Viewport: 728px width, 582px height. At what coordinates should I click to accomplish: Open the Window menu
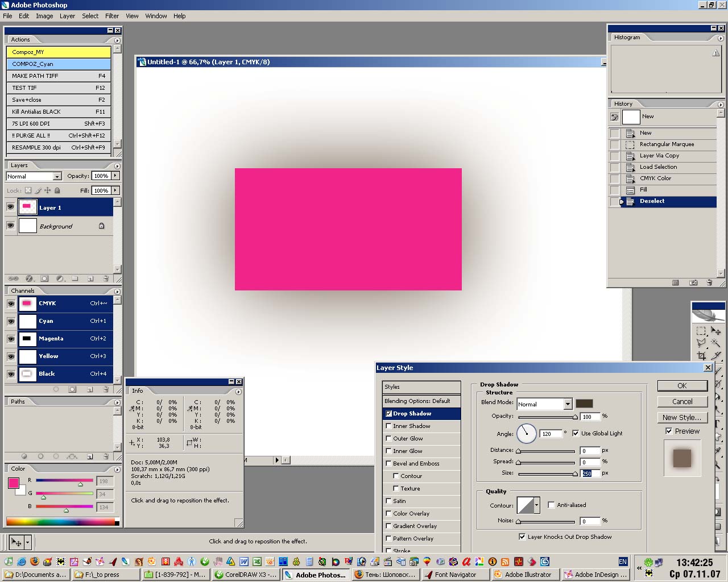pyautogui.click(x=156, y=16)
